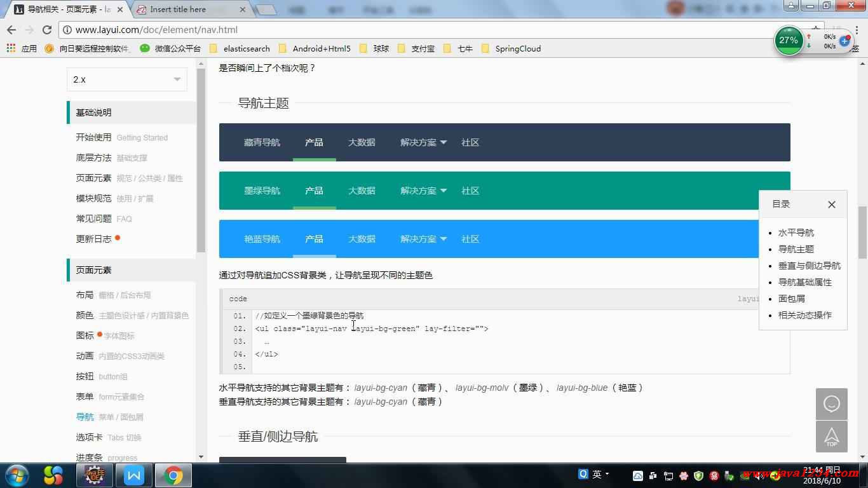Open the 按钮 button组 docs link
Viewport: 868px width, 488px height.
point(102,376)
